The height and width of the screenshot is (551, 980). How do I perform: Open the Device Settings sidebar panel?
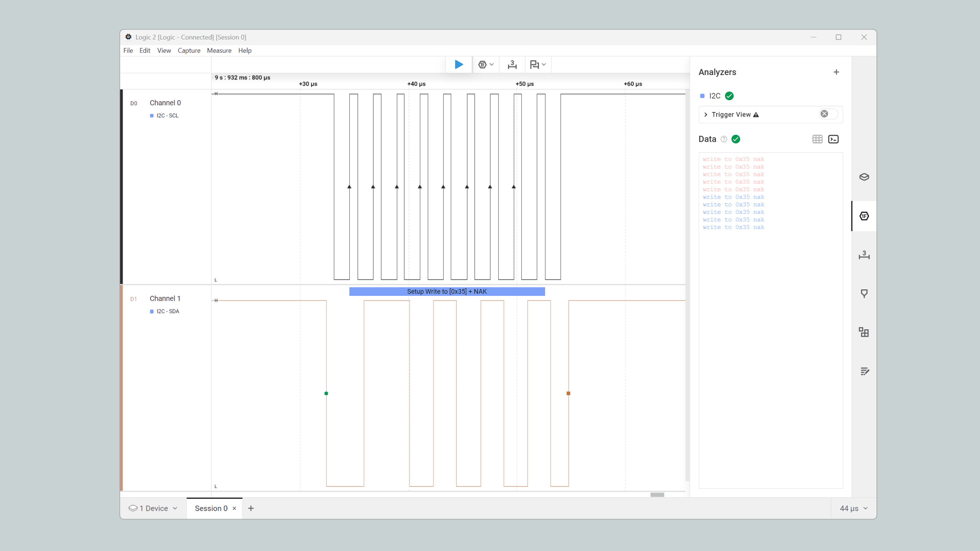864,177
